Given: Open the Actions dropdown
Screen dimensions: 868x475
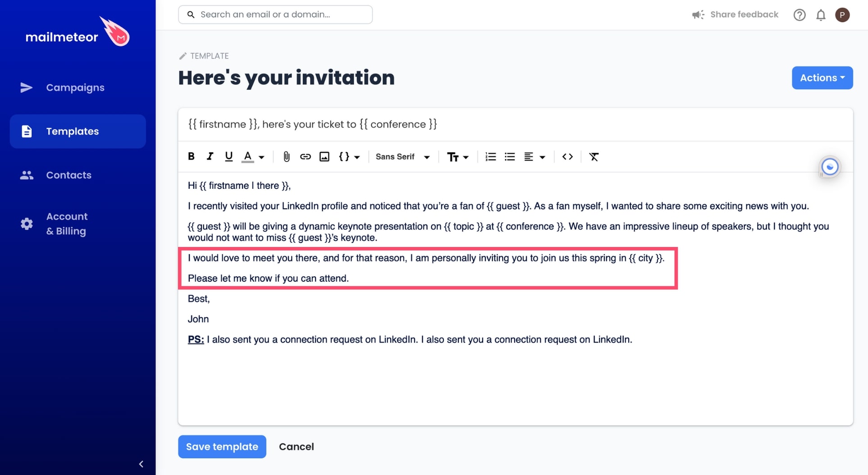Looking at the screenshot, I should (x=822, y=78).
